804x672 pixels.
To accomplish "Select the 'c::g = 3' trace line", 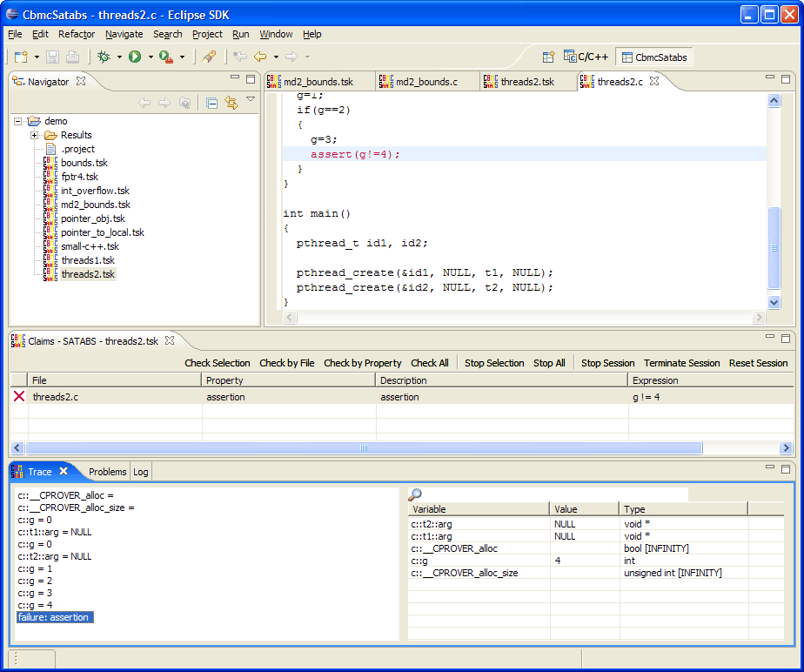I will 35,593.
